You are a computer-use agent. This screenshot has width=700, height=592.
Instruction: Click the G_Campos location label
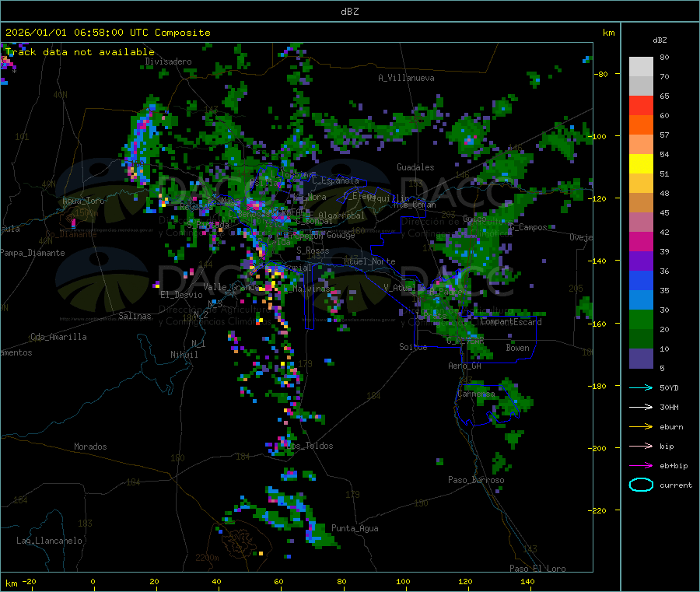(x=529, y=227)
